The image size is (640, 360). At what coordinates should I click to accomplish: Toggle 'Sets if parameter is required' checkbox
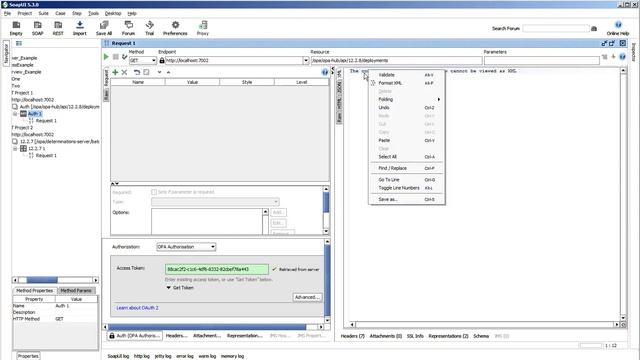[x=154, y=192]
